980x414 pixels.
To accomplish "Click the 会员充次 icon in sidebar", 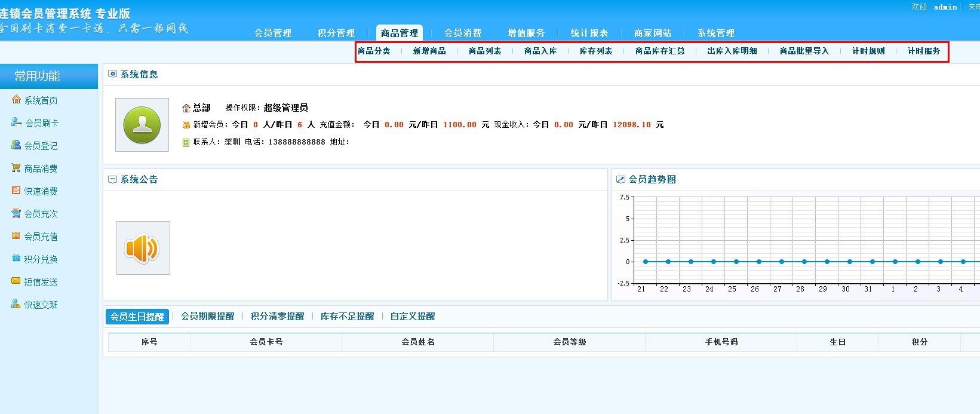I will coord(16,213).
